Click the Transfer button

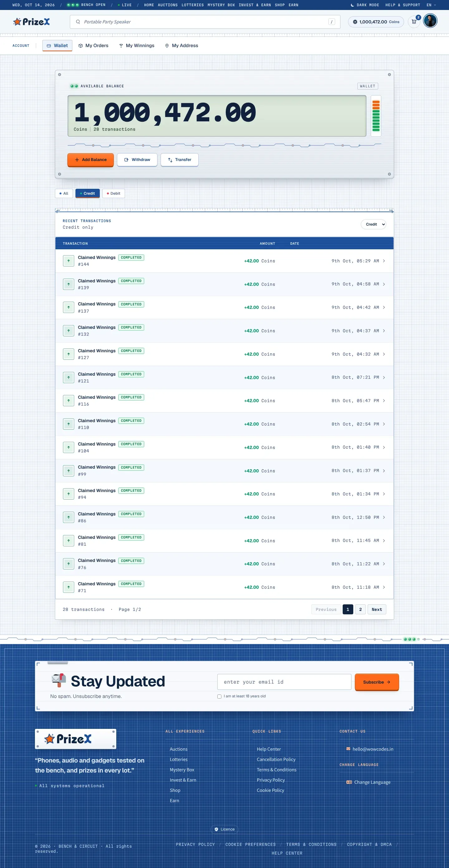[x=180, y=160]
